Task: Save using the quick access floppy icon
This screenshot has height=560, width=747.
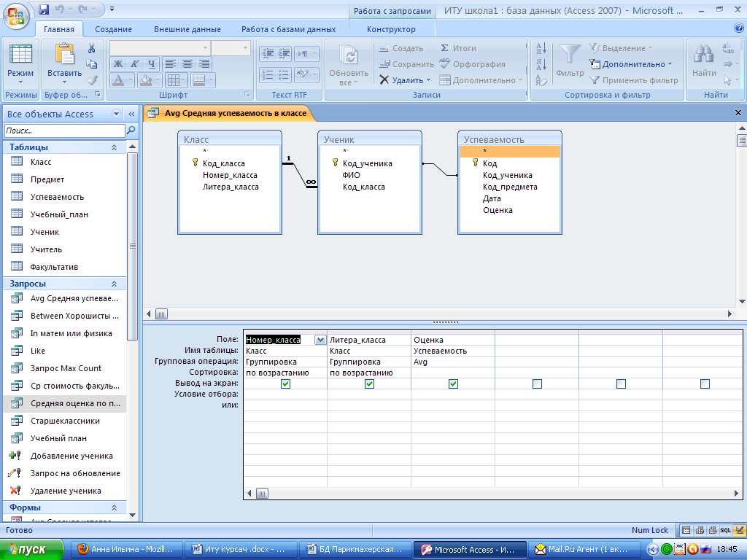Action: coord(44,9)
